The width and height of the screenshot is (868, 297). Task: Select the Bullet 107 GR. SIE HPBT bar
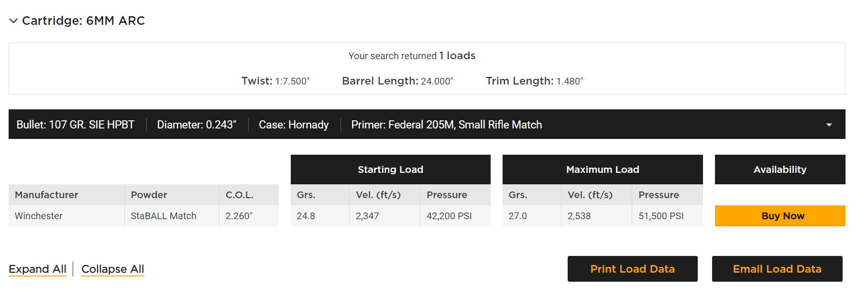tap(427, 124)
